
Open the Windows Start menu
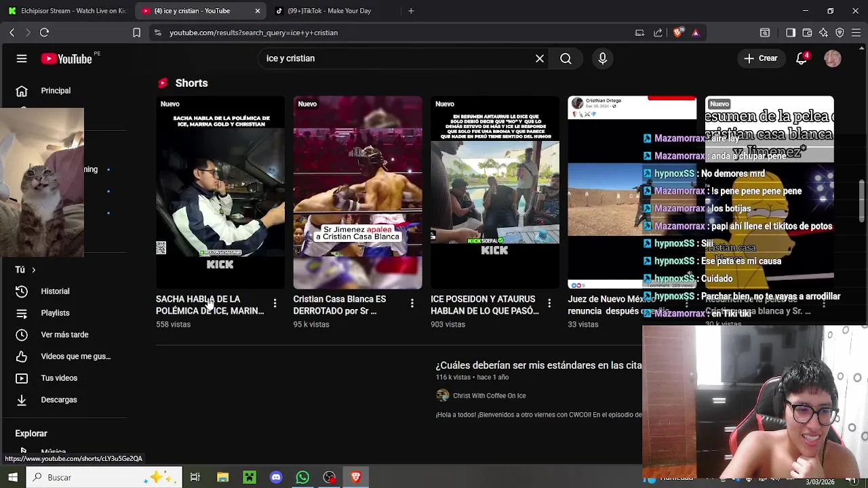point(13,477)
